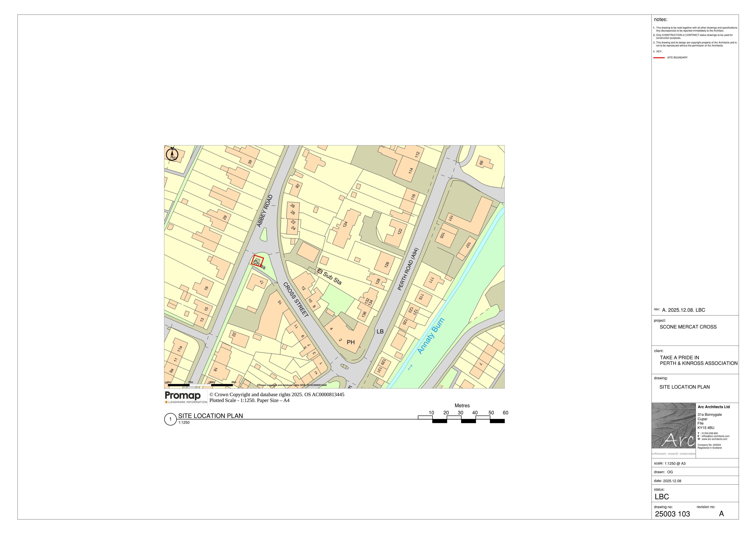Image resolution: width=756 pixels, height=534 pixels.
Task: Click the Metres scale bar
Action: click(461, 419)
